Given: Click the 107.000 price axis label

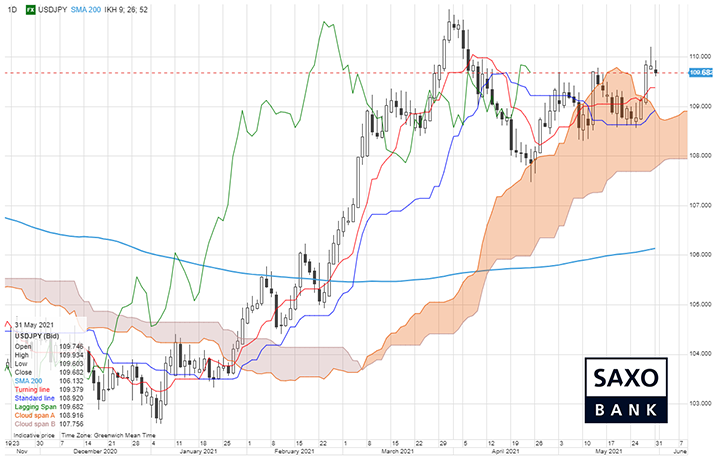Looking at the screenshot, I should (700, 205).
